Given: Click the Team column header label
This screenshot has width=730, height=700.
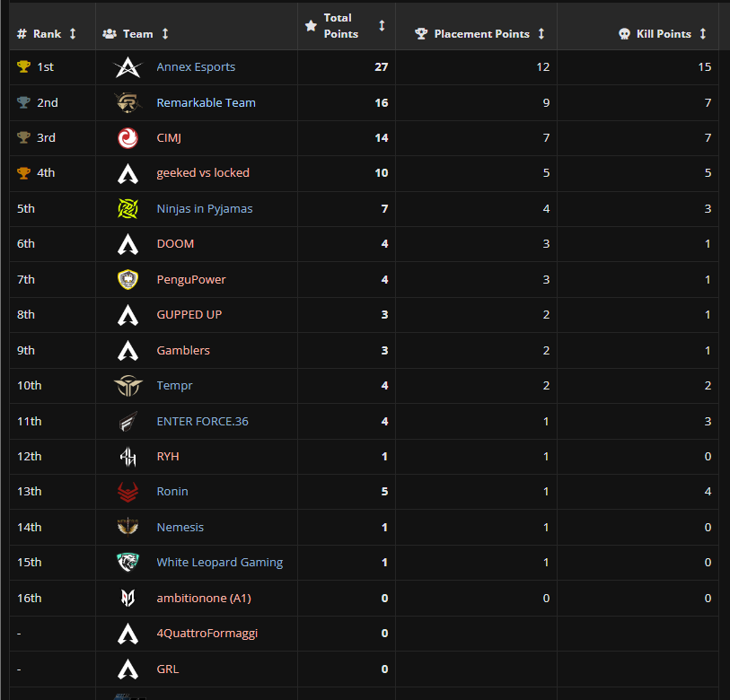Looking at the screenshot, I should pos(137,34).
